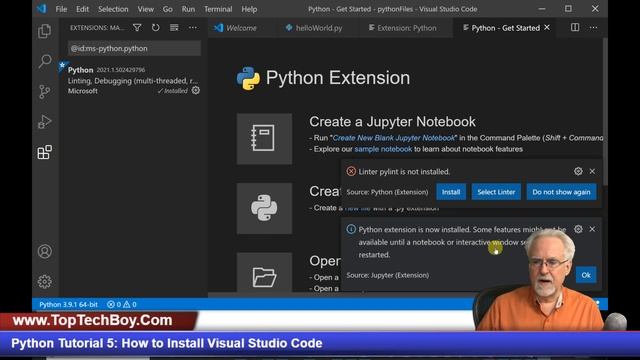The height and width of the screenshot is (360, 640).
Task: Open the Edit menu
Action: pyautogui.click(x=82, y=9)
